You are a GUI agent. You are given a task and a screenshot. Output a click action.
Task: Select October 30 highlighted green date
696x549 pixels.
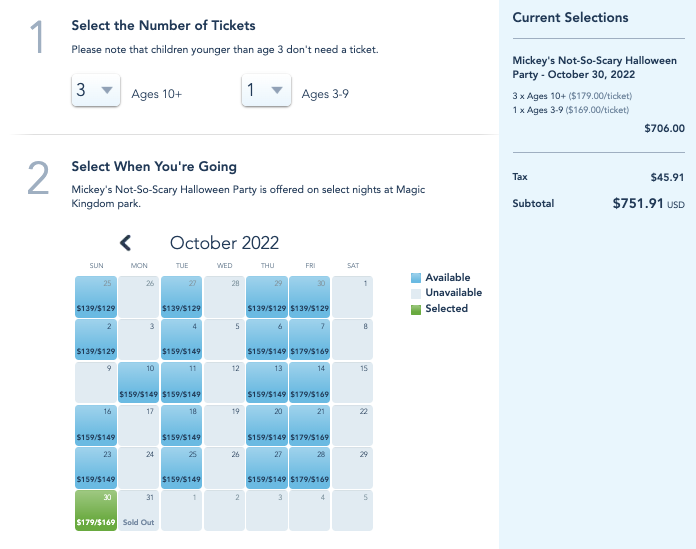point(96,509)
